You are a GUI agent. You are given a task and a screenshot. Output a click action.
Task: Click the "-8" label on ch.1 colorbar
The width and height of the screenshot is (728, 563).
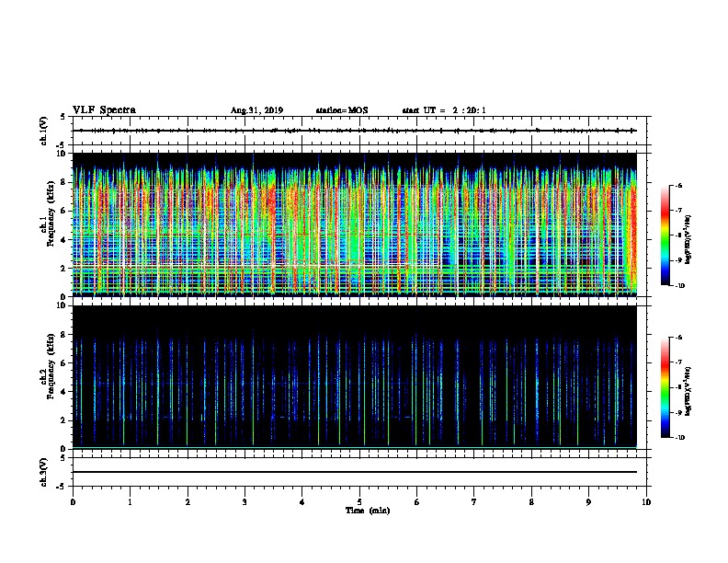point(678,236)
